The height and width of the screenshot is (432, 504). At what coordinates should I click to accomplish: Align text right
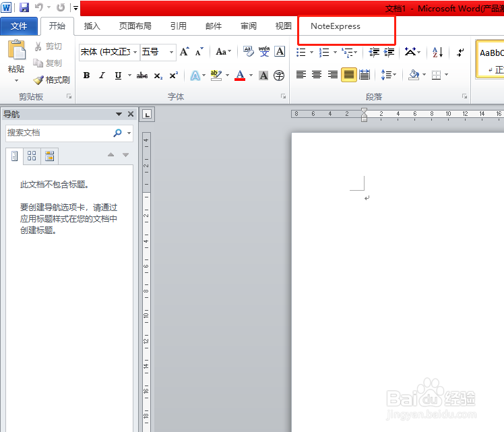click(333, 75)
